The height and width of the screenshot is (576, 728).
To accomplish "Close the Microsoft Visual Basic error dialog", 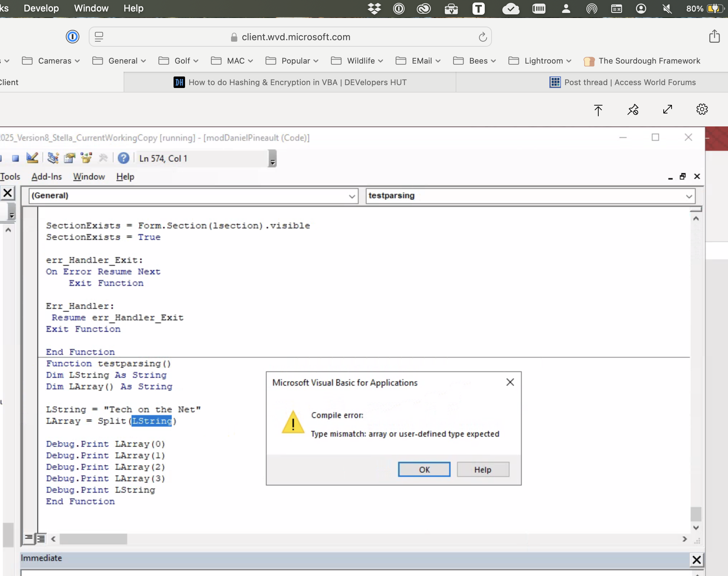I will coord(510,382).
